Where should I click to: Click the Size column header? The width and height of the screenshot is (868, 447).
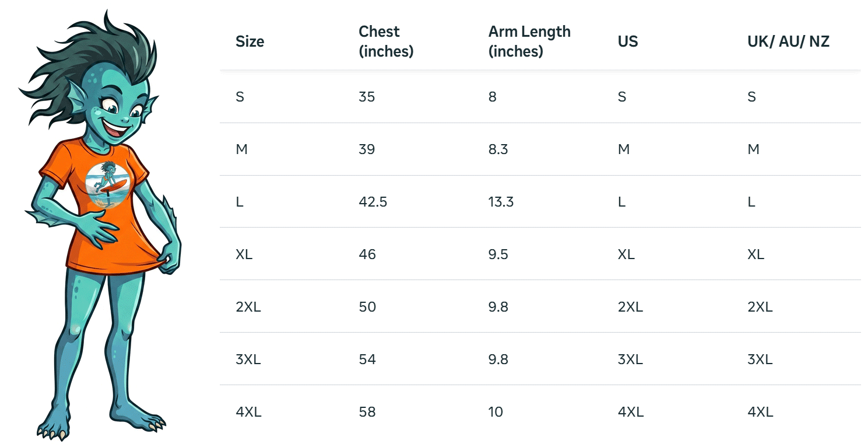249,41
